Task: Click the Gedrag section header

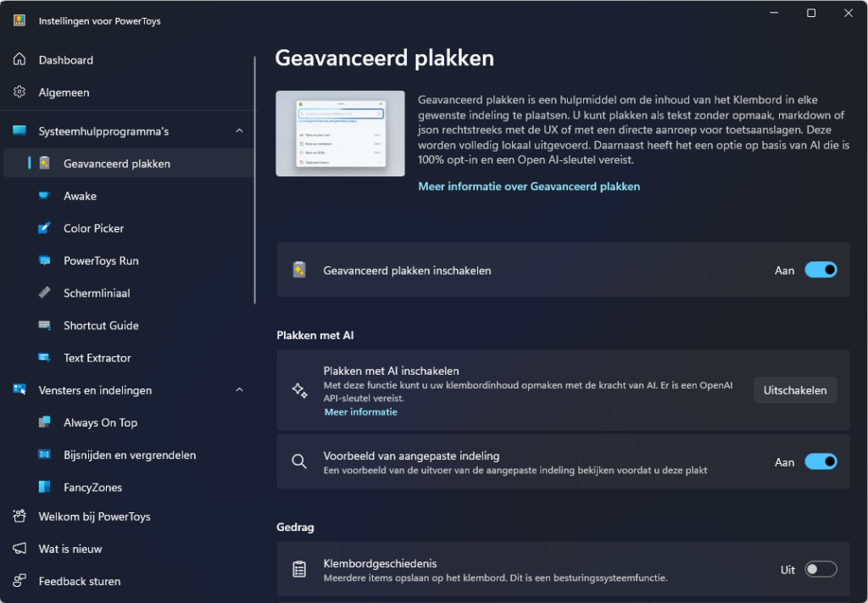Action: pos(295,528)
